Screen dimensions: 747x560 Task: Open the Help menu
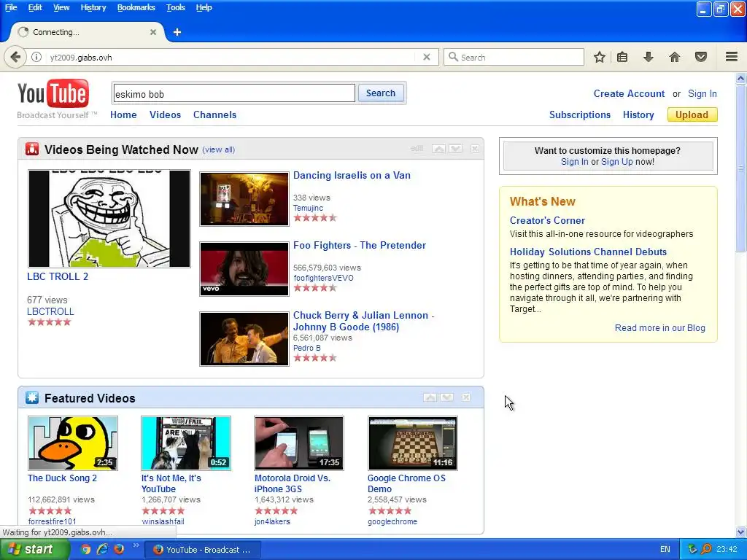coord(204,7)
